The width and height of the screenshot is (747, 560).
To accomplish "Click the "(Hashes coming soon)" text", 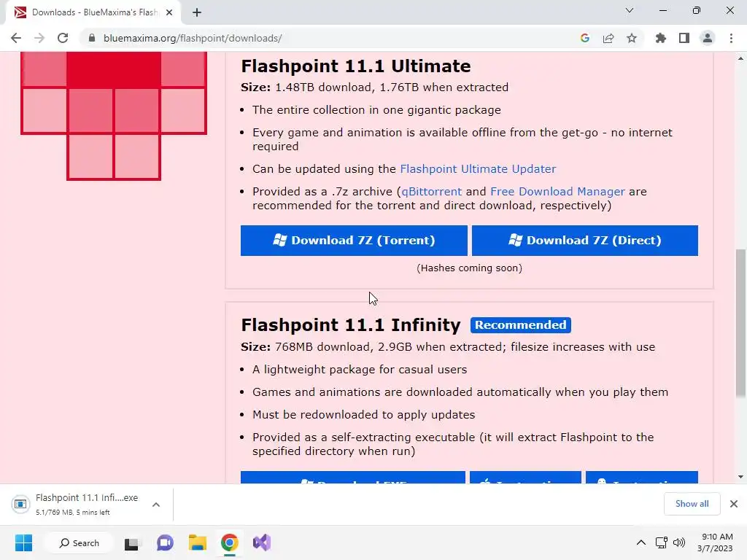I will point(469,268).
